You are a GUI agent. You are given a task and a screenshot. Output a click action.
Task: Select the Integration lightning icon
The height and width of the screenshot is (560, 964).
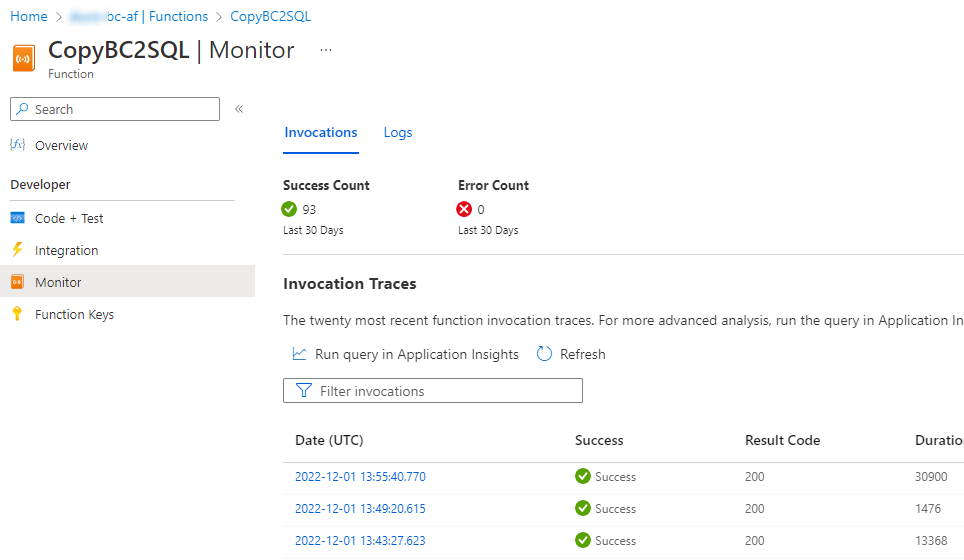(17, 250)
